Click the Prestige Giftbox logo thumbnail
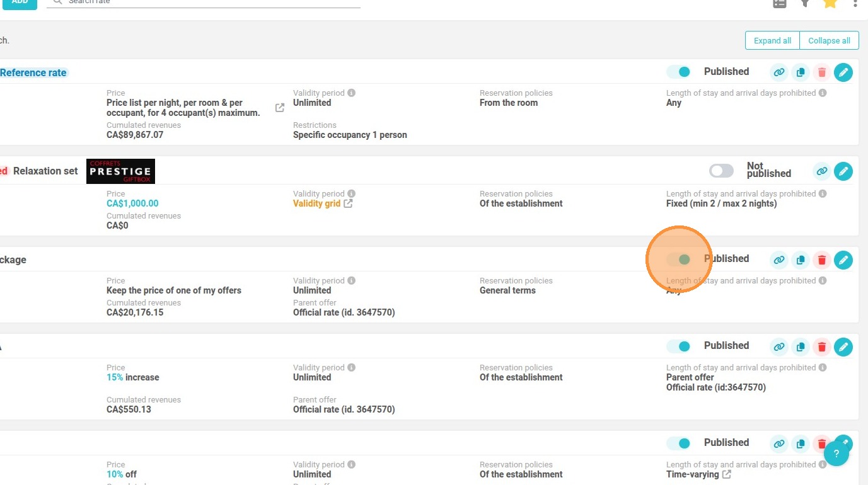Viewport: 868px width, 485px height. [120, 171]
